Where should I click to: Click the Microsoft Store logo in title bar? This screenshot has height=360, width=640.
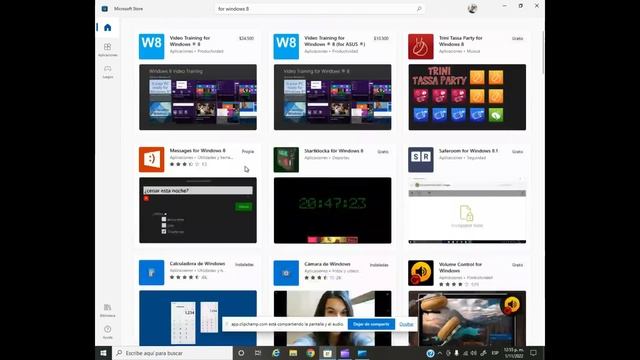pos(104,9)
